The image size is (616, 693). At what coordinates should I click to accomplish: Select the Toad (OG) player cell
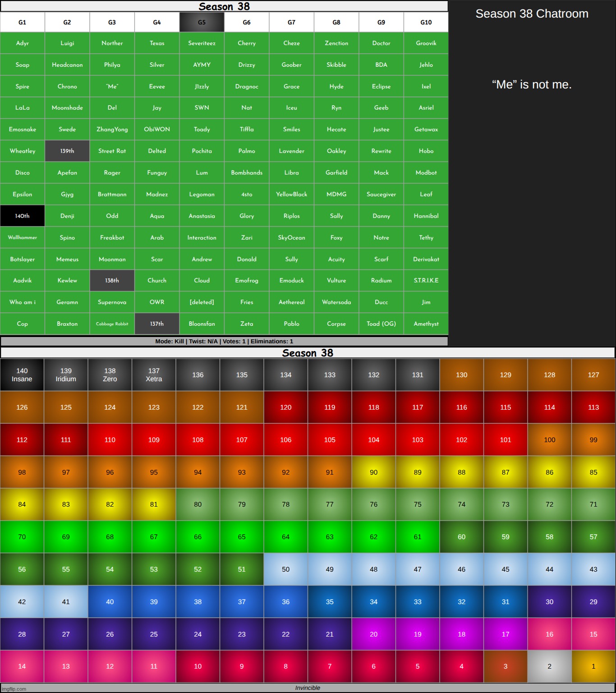tap(381, 324)
